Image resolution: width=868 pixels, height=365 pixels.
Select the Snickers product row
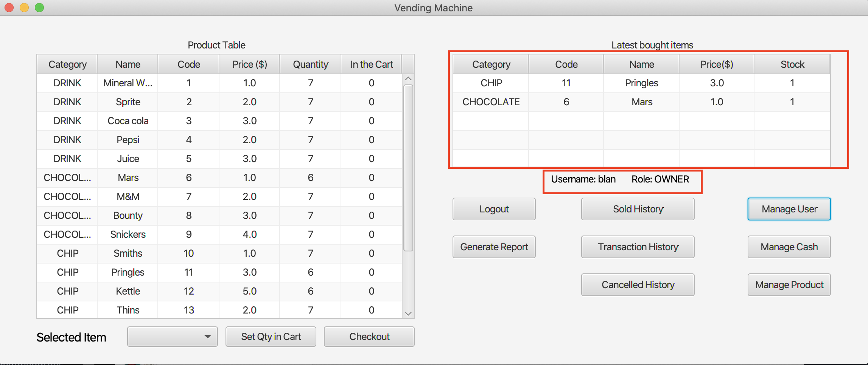(x=128, y=234)
